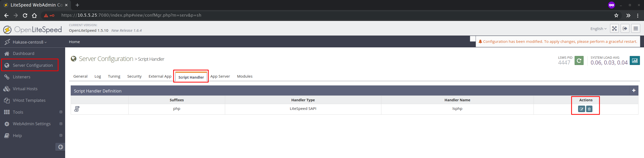The height and width of the screenshot is (158, 644).
Task: Click the incognito profile icon
Action: click(x=612, y=5)
